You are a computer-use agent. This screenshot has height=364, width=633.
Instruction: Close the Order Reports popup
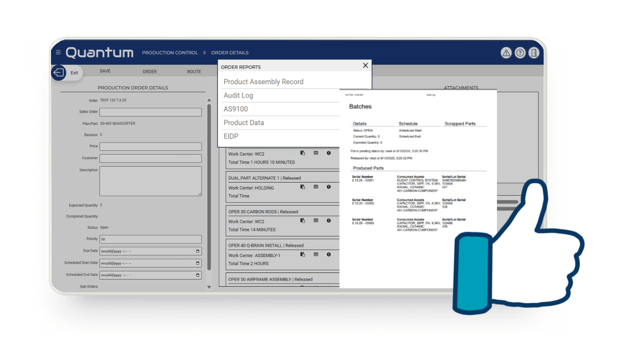(365, 66)
